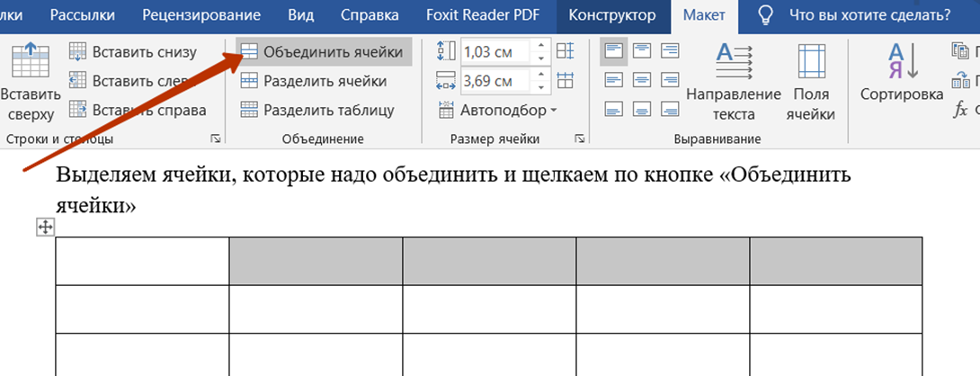Switch to the Конструктор tab
The height and width of the screenshot is (376, 980).
[x=613, y=14]
